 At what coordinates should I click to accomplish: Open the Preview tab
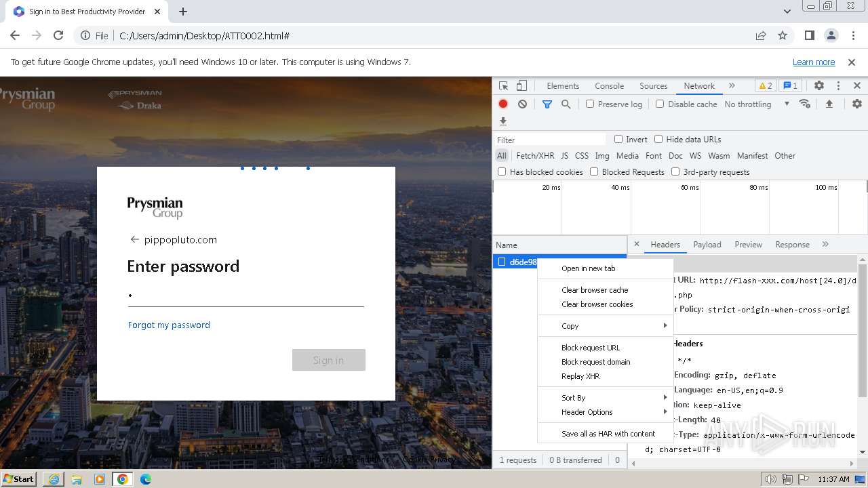(x=749, y=245)
